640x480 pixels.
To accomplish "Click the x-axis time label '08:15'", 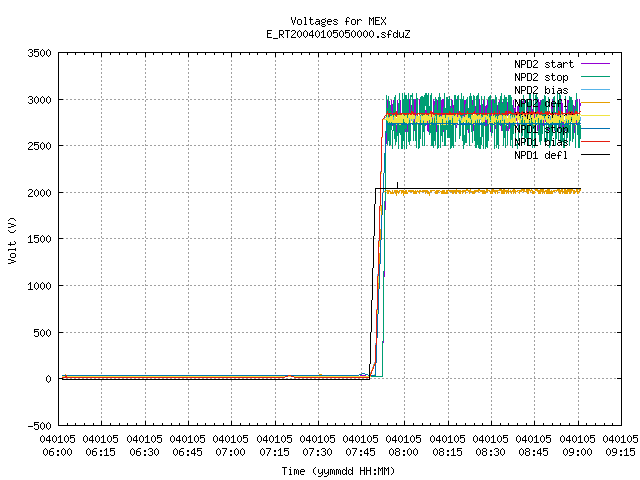I will point(448,453).
